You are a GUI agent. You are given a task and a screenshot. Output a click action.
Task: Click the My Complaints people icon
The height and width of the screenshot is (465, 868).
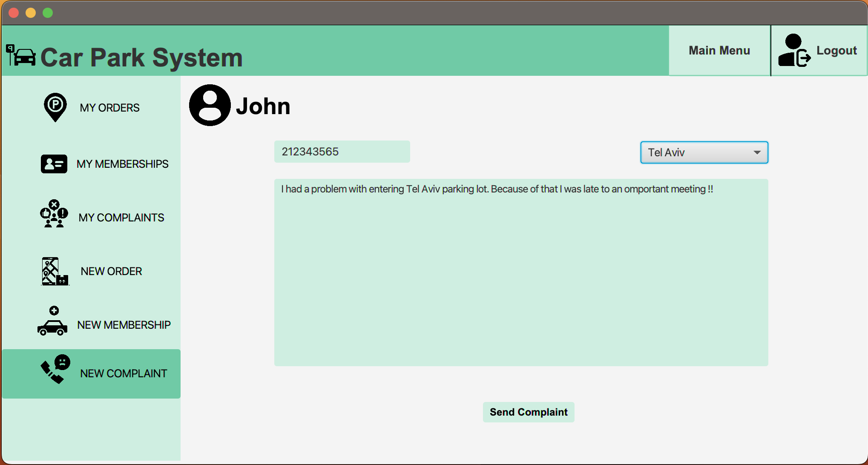pyautogui.click(x=54, y=214)
